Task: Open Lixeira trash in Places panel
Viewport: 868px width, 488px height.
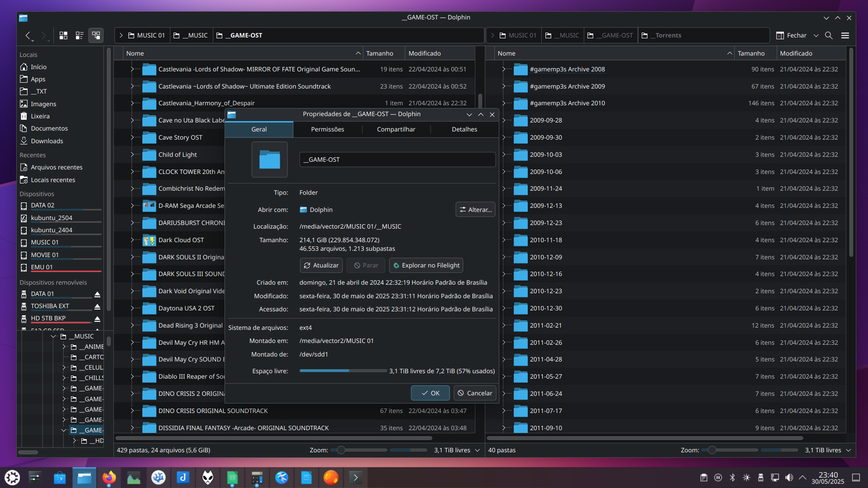Action: [40, 116]
